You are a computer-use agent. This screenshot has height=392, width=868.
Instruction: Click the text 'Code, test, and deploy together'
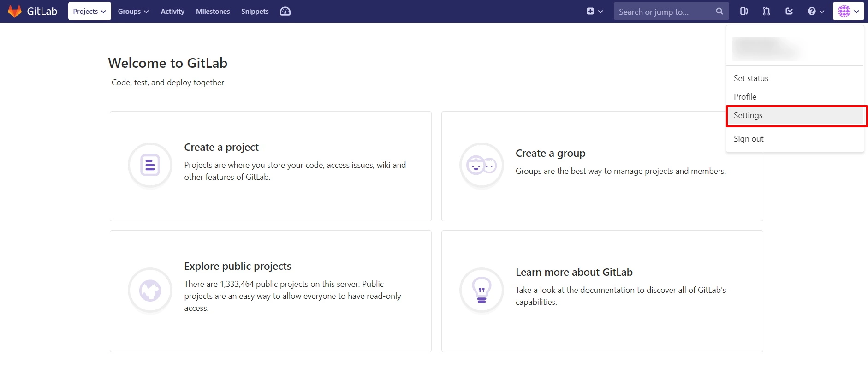pos(168,83)
